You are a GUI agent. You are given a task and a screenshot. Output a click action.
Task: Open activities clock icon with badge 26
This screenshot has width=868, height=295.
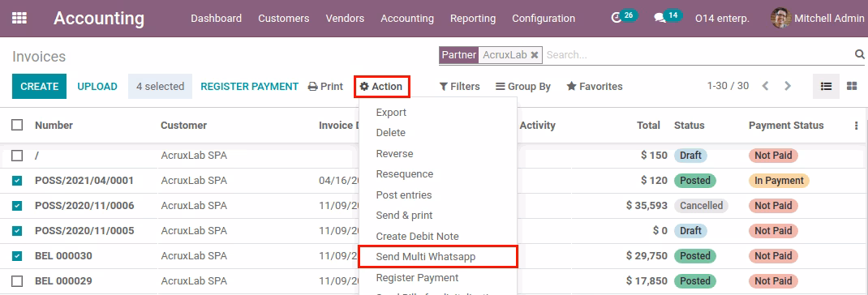coord(624,17)
